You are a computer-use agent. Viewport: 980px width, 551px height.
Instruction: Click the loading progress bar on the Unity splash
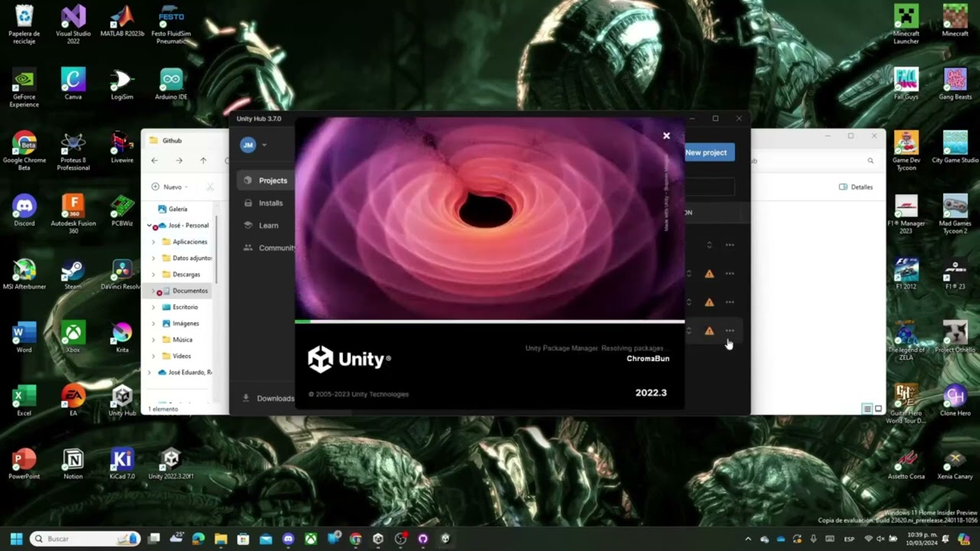(x=489, y=321)
